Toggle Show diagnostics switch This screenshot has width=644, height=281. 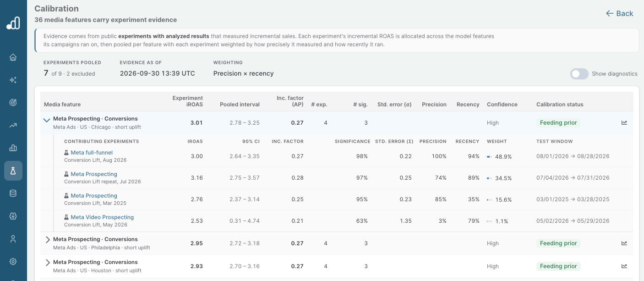579,74
